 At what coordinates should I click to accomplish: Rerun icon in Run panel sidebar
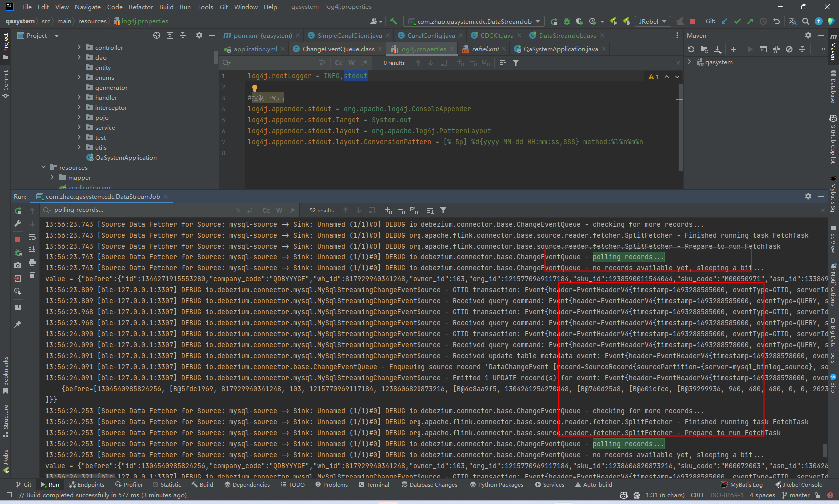(x=18, y=211)
